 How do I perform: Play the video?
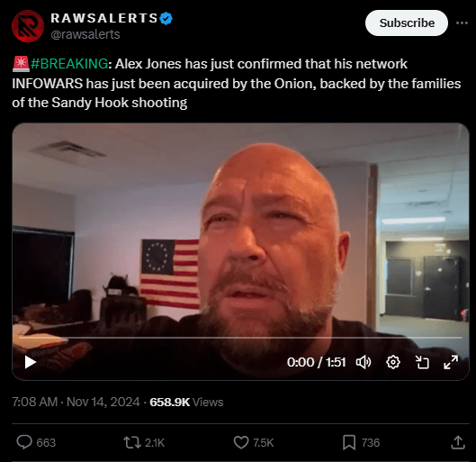(x=30, y=362)
